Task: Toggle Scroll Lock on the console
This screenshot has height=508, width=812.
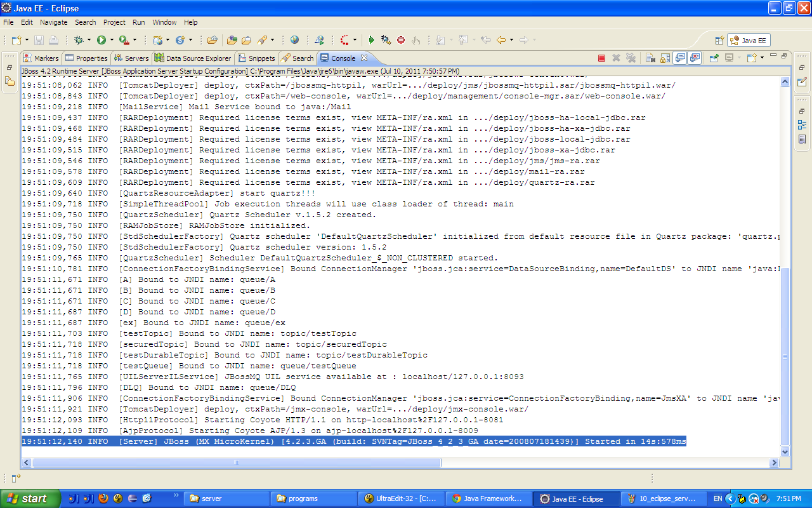Action: pyautogui.click(x=664, y=57)
